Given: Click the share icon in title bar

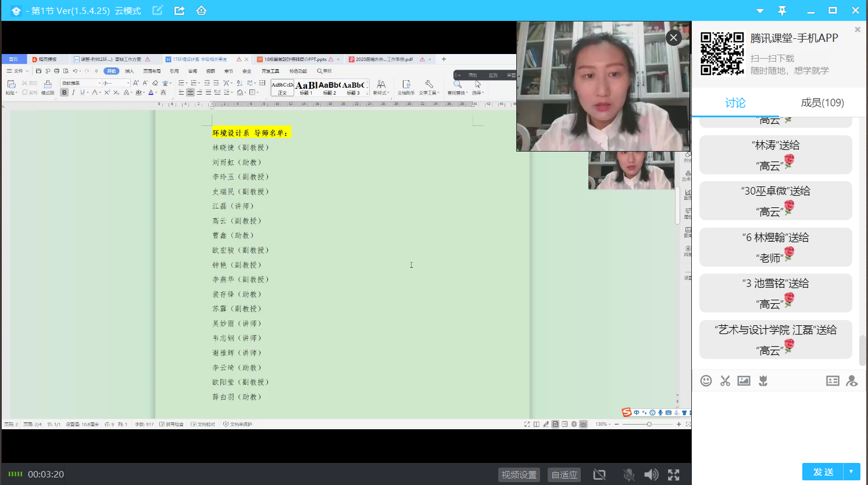Looking at the screenshot, I should coord(179,10).
